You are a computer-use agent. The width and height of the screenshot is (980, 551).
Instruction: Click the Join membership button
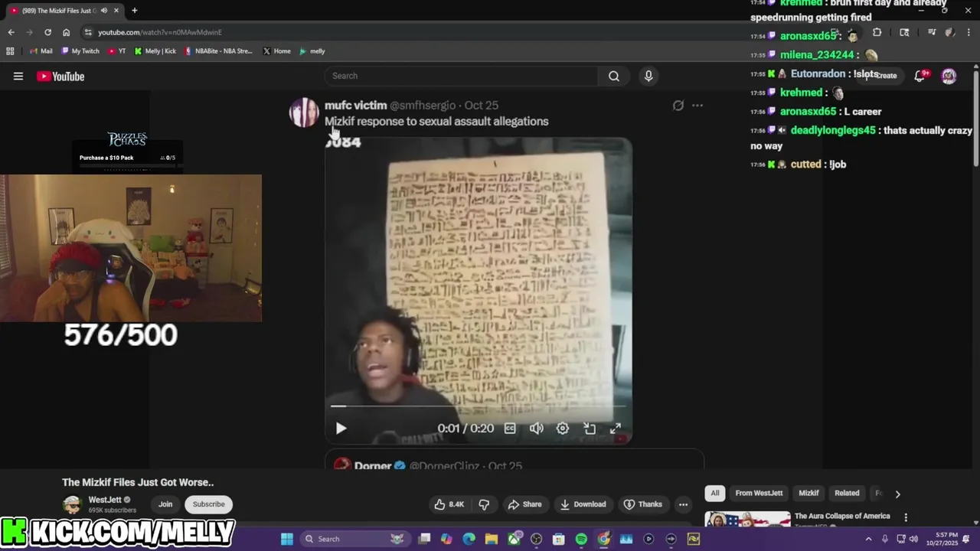[x=165, y=504]
